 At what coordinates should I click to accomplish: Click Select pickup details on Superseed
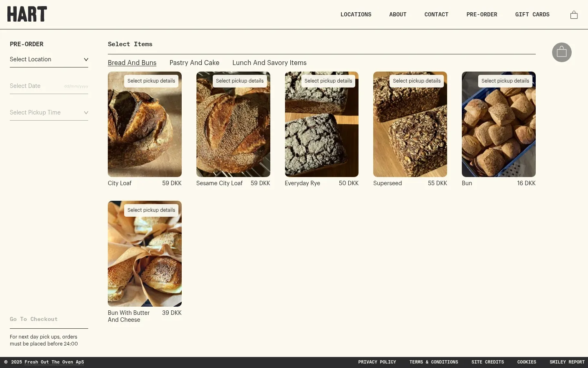click(x=416, y=81)
